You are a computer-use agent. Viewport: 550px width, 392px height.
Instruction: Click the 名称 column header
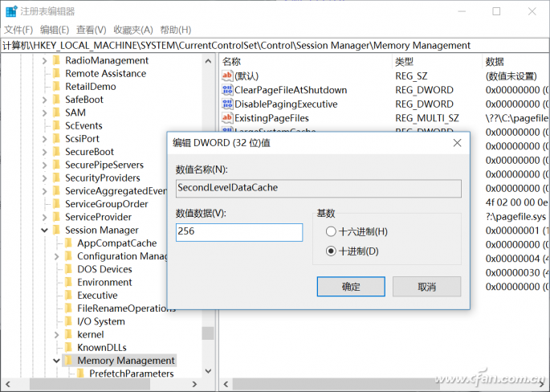(305, 61)
